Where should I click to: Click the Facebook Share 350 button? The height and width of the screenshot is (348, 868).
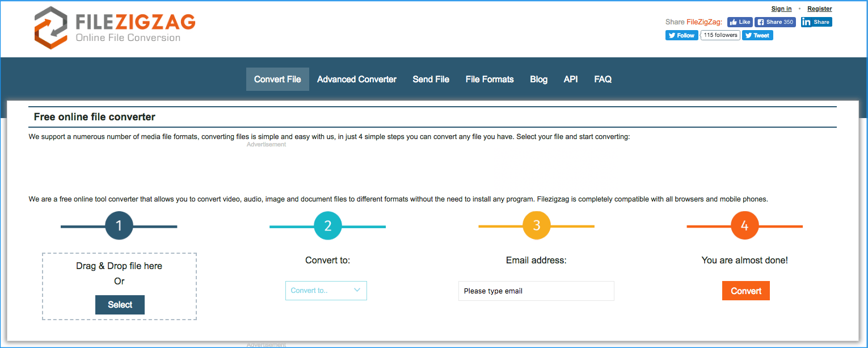coord(775,22)
